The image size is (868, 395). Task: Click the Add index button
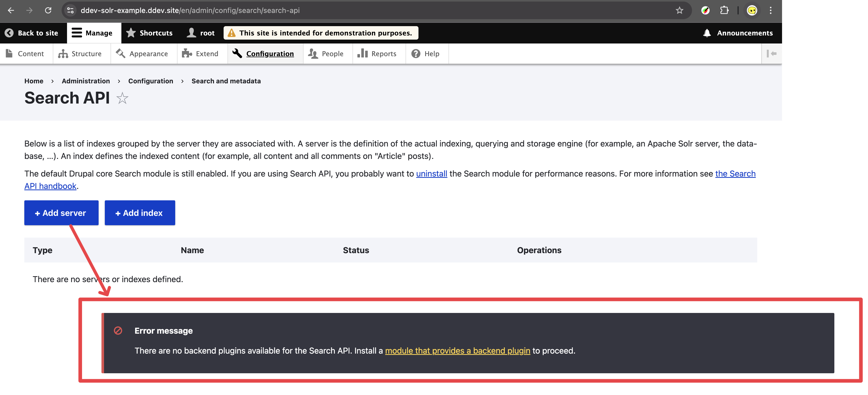(140, 213)
